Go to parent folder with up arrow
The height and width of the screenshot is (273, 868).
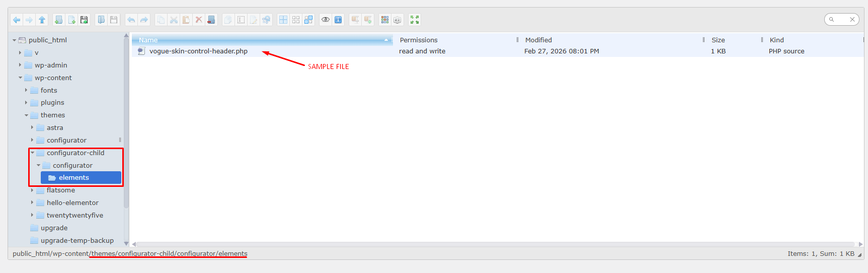(42, 20)
